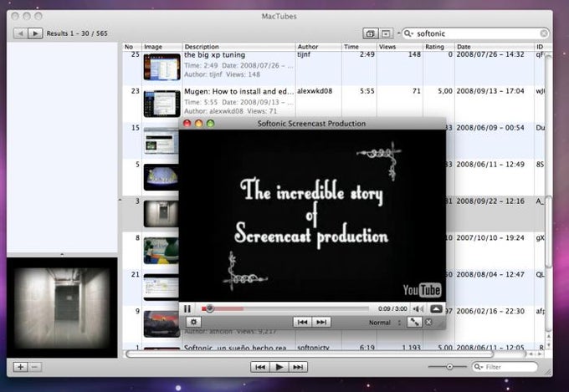Screen dimensions: 569x392
Task: Select thumbnail of result number 8
Action: coord(161,251)
